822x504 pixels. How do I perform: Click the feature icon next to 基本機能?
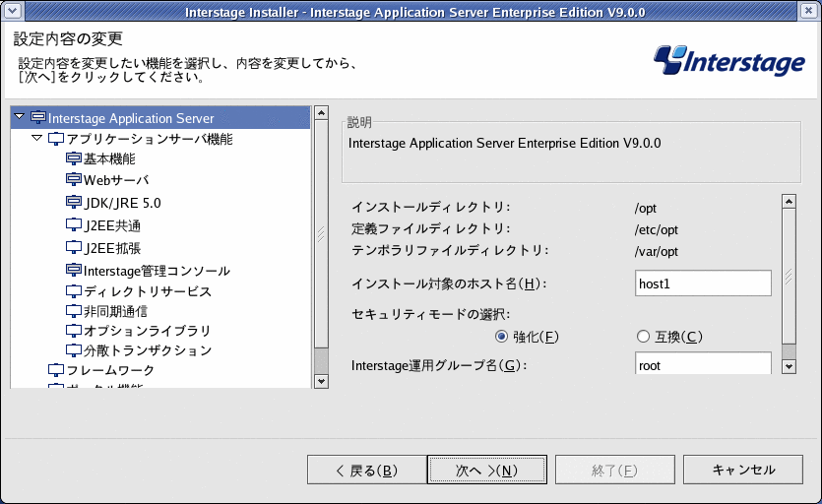[74, 158]
